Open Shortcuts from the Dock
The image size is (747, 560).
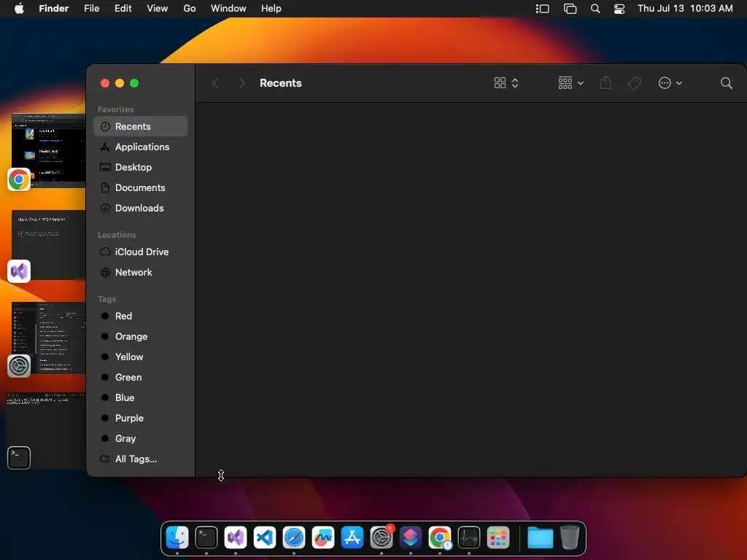pyautogui.click(x=411, y=537)
